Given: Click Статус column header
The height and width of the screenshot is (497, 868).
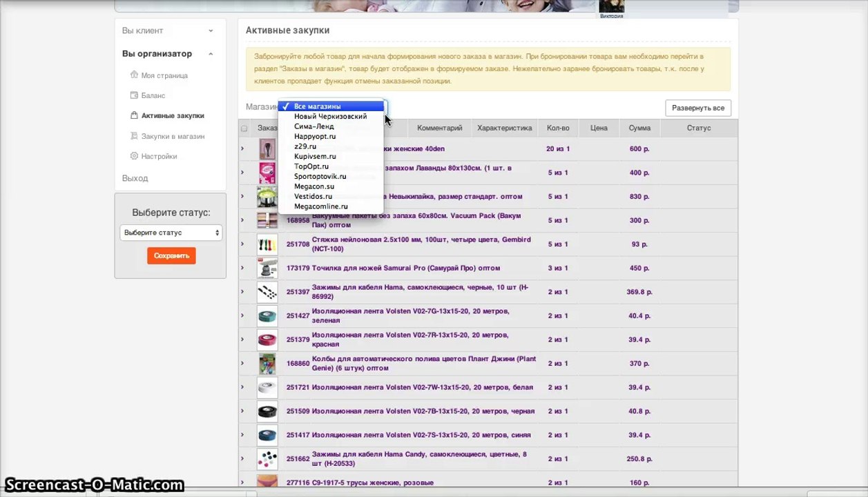Looking at the screenshot, I should pos(699,128).
